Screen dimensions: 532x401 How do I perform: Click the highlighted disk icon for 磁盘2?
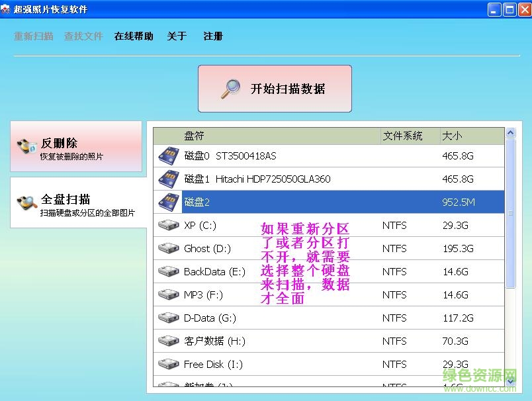click(x=167, y=201)
